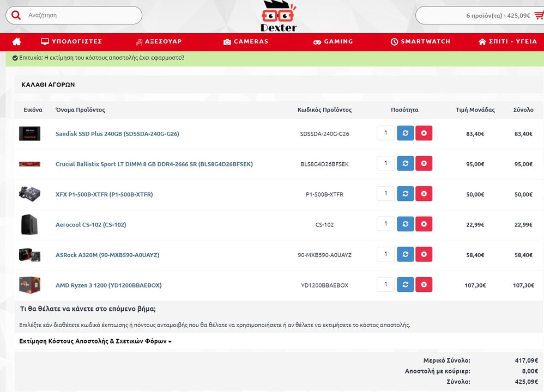The image size is (544, 392).
Task: Click the quantity field for XFX P1-500B-XTFR
Action: (x=386, y=194)
